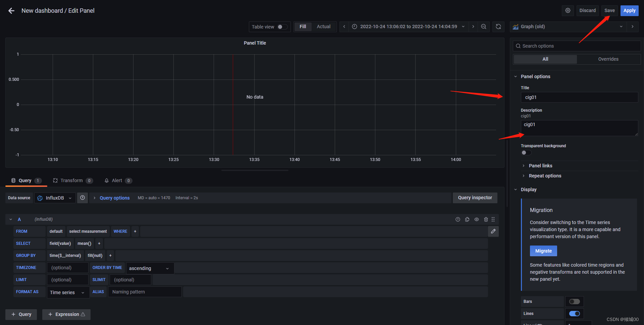The height and width of the screenshot is (325, 644).
Task: Click the Graph (old) visualization icon
Action: coord(516,27)
